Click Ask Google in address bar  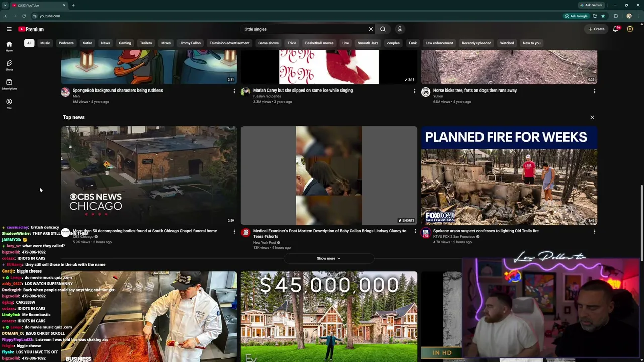tap(576, 16)
